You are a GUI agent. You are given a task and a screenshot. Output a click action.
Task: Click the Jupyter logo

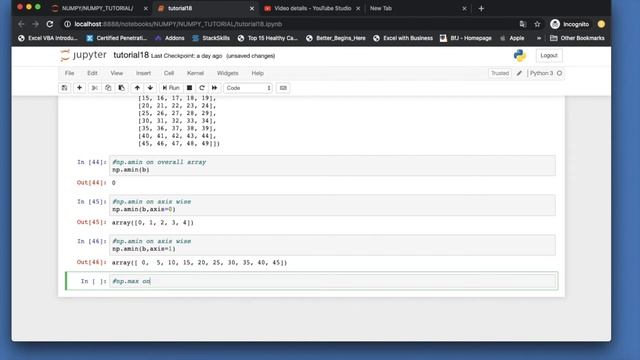coord(83,55)
